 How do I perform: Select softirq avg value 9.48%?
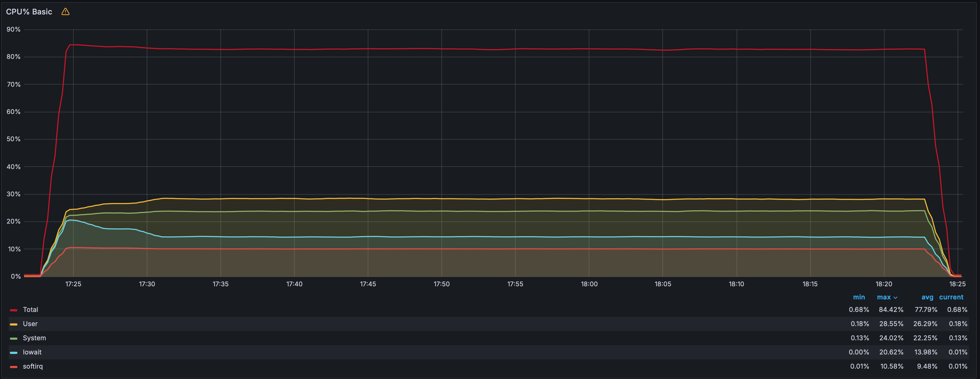(927, 366)
